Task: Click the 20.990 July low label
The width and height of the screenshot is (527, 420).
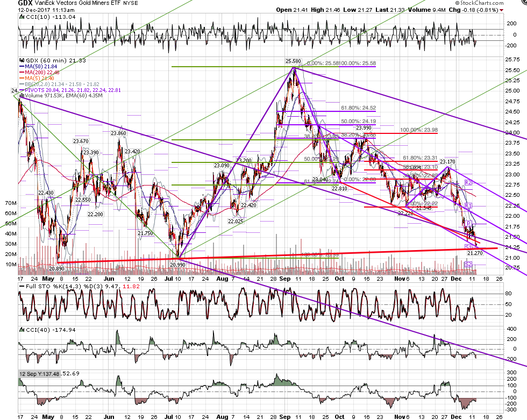Action: [x=177, y=265]
